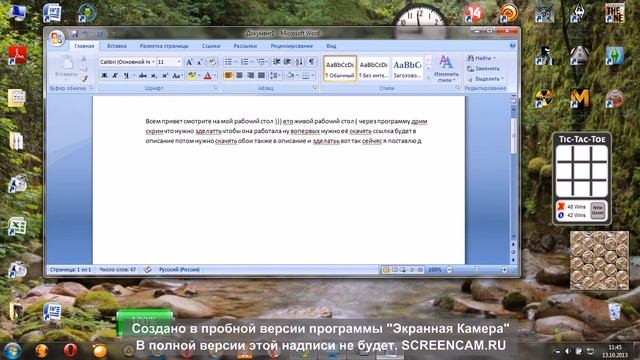Apply italic (К) formatting
The height and width of the screenshot is (360, 640).
115,76
